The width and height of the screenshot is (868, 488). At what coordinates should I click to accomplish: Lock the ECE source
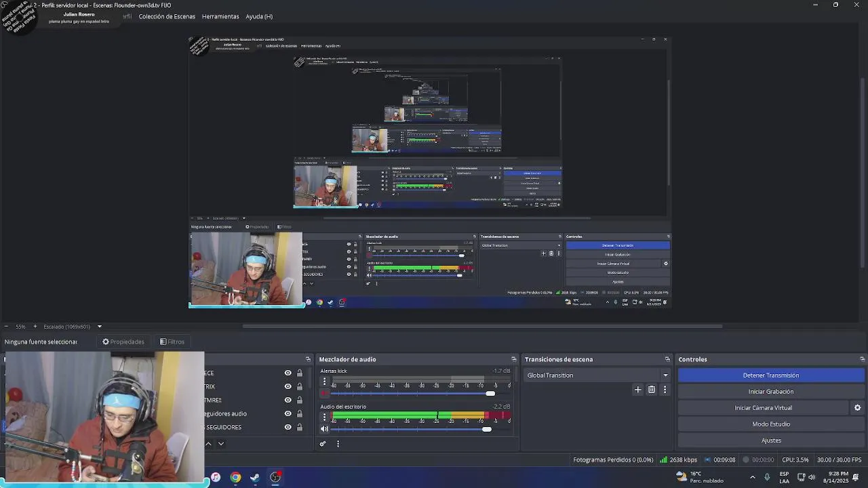299,373
